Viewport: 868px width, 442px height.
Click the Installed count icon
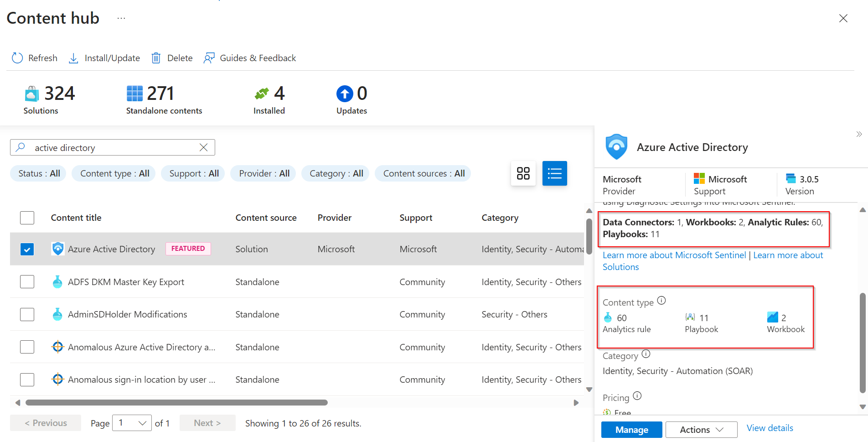coord(262,94)
